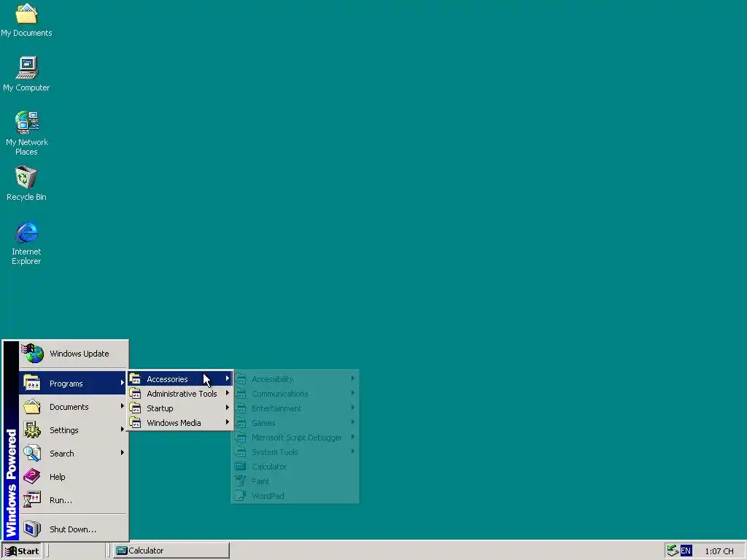This screenshot has height=560, width=747.
Task: Click the Search magnifier icon
Action: 32,453
